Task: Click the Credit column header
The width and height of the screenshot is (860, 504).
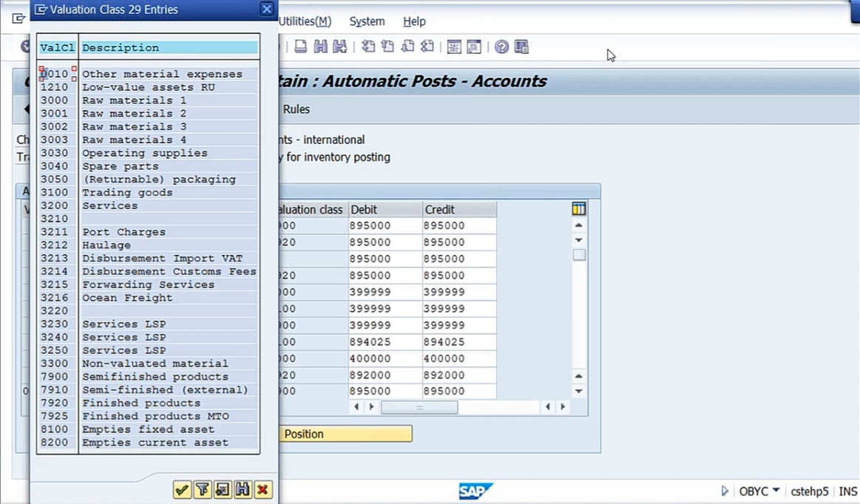Action: click(x=460, y=209)
